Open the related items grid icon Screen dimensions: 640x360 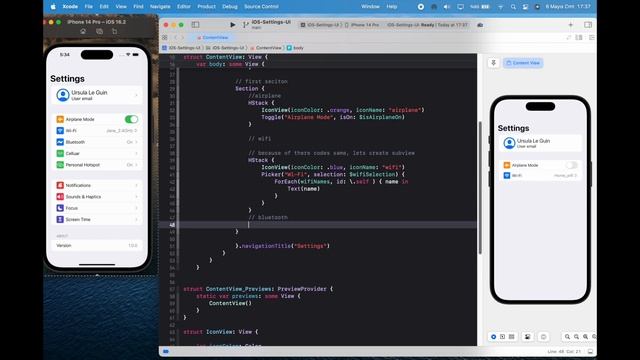pos(164,38)
